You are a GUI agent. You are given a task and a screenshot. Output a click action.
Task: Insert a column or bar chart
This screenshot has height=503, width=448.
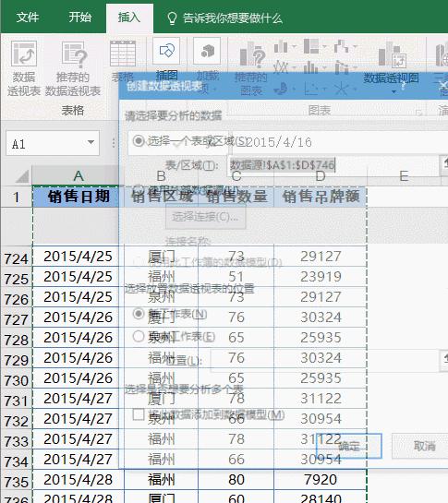pos(281,47)
